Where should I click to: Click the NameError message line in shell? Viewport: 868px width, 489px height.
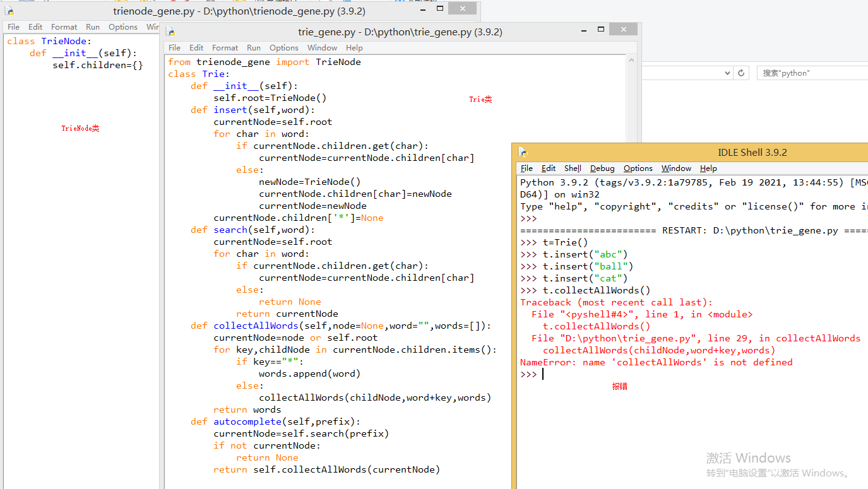657,362
